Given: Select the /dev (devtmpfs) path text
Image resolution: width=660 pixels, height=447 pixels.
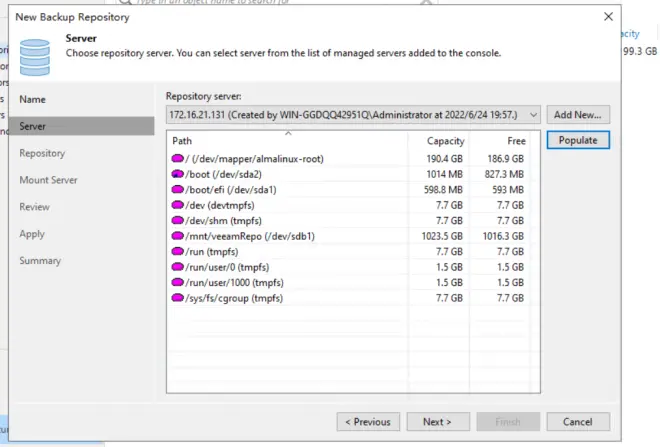Looking at the screenshot, I should pyautogui.click(x=220, y=205).
